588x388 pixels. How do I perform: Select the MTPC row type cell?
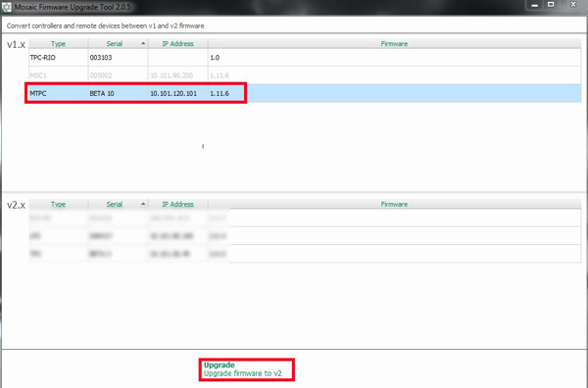[58, 93]
